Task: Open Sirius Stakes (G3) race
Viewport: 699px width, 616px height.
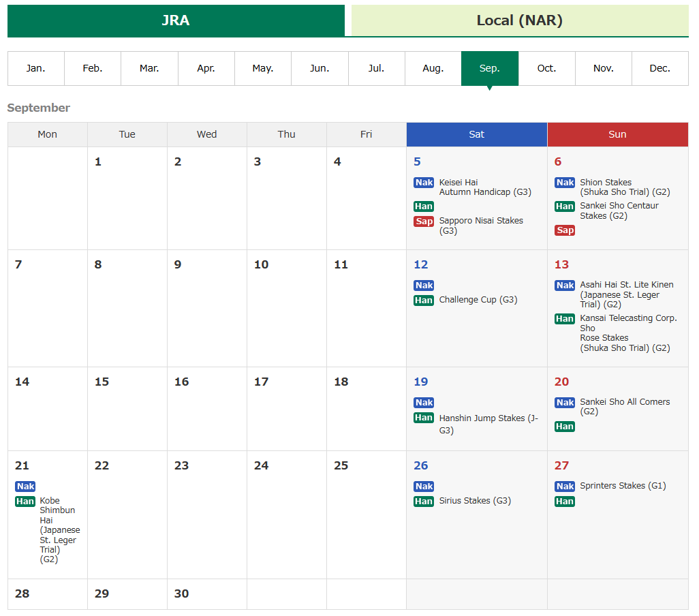Action: pos(475,501)
